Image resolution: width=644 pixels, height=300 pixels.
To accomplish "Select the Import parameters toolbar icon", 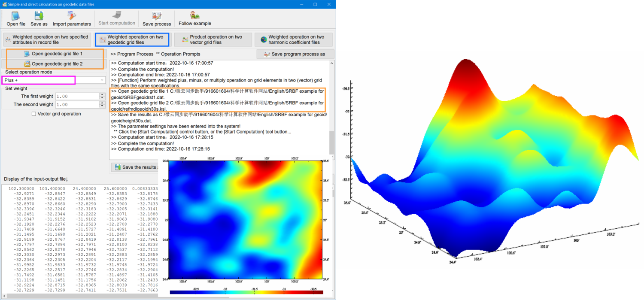I will tap(71, 18).
